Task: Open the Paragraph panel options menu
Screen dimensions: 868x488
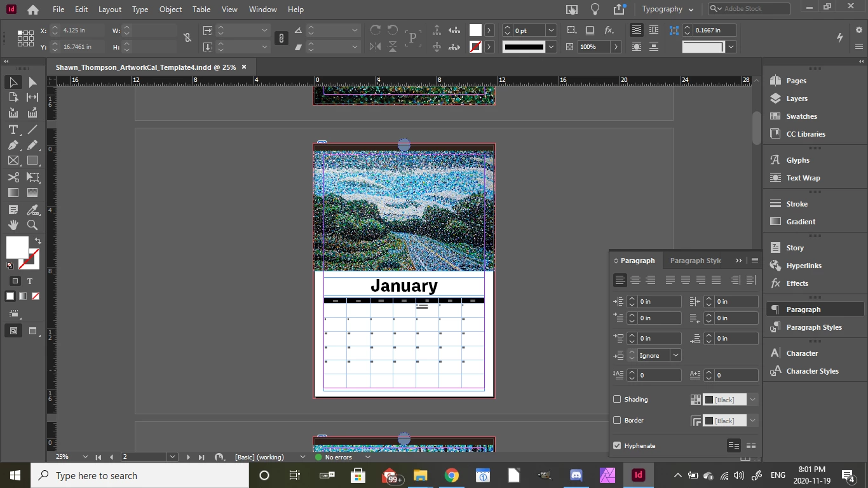Action: point(755,261)
